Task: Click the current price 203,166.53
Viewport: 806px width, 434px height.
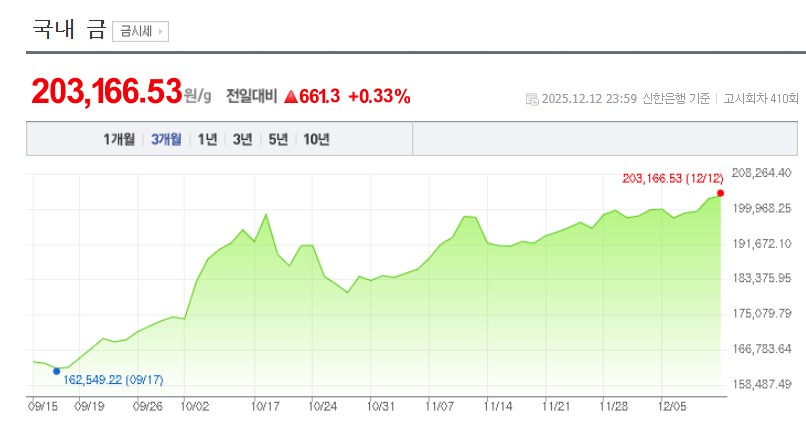Action: tap(105, 92)
